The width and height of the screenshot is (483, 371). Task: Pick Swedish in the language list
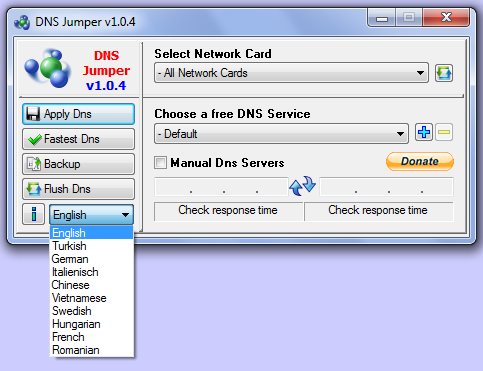coord(91,311)
